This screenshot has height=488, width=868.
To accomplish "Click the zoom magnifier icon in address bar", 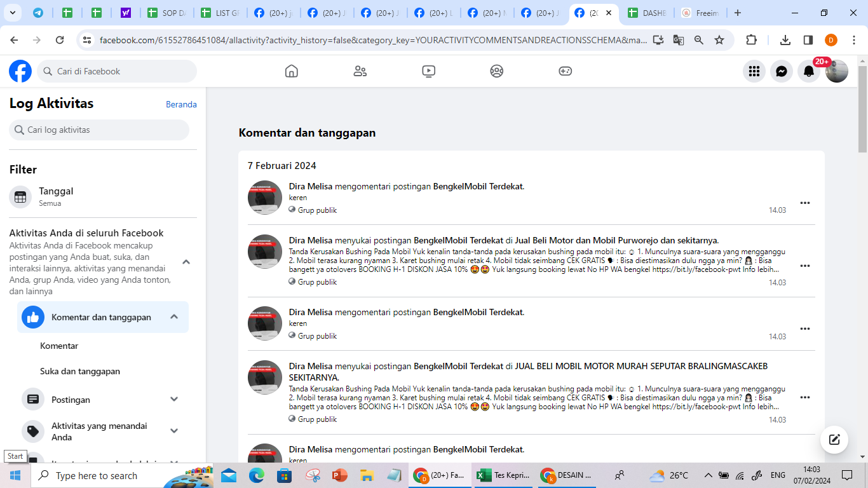I will point(699,40).
